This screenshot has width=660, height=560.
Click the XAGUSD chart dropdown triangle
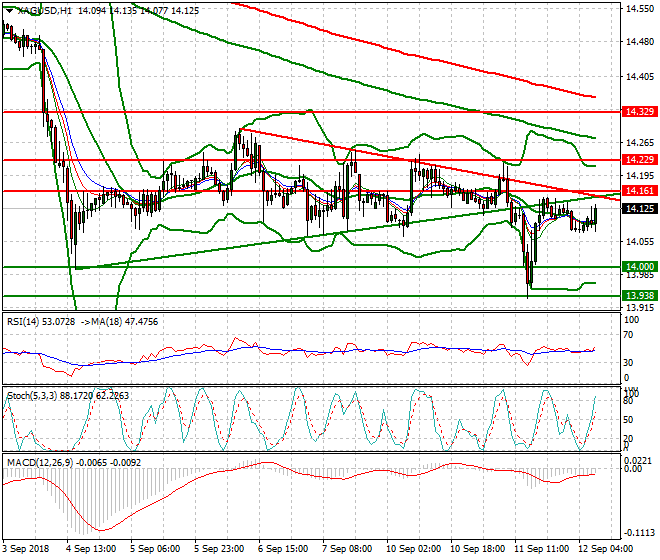click(x=9, y=11)
